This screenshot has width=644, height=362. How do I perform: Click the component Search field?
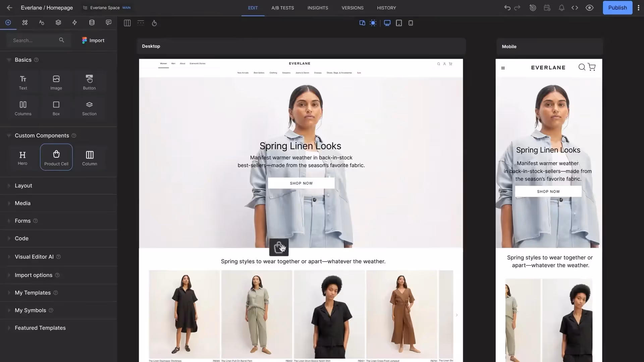pyautogui.click(x=34, y=41)
